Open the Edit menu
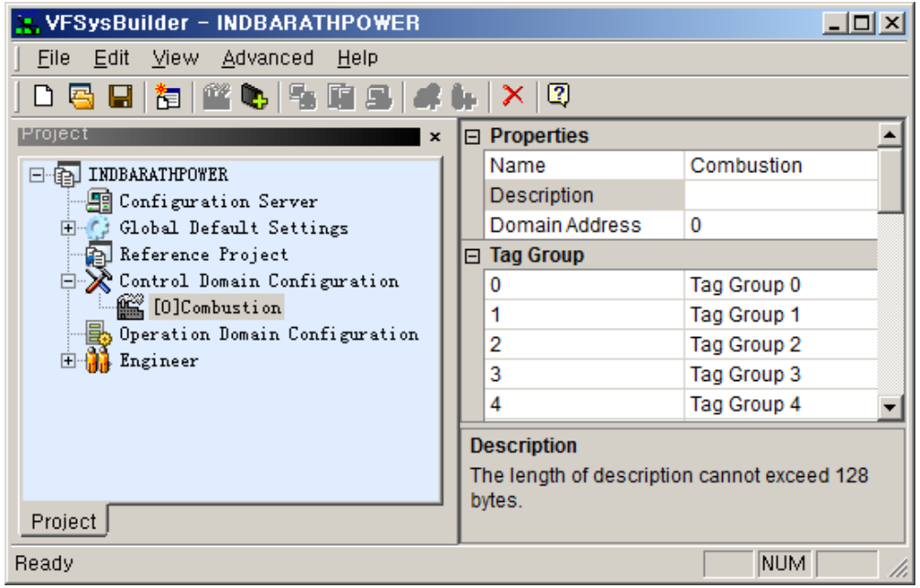The width and height of the screenshot is (920, 588). (x=112, y=58)
